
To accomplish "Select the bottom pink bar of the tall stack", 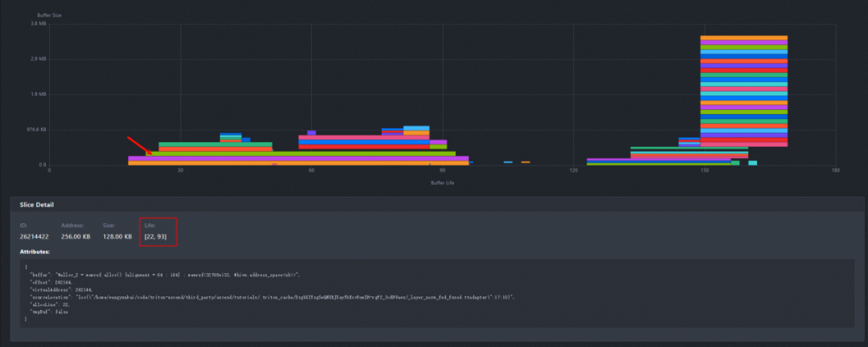I will tap(743, 145).
